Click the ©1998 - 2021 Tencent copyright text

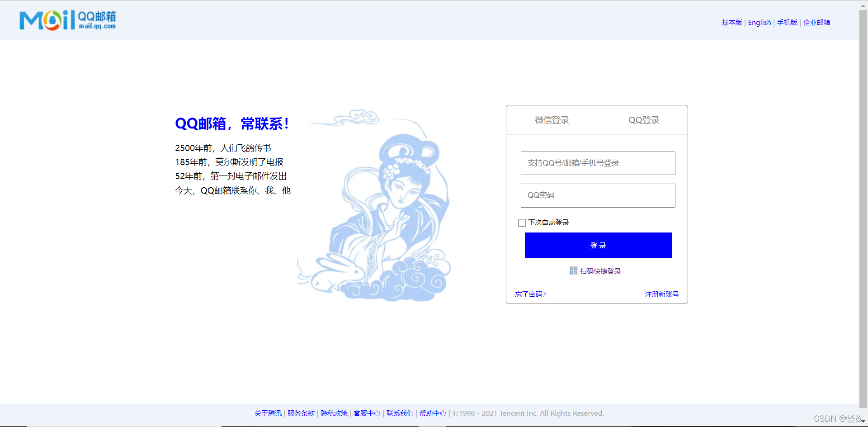[x=528, y=413]
